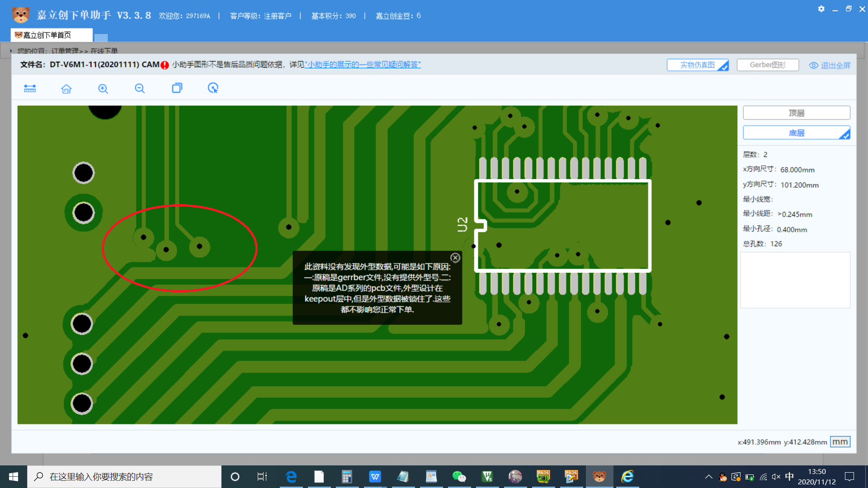Image resolution: width=868 pixels, height=488 pixels.
Task: Open Cortana circle on taskbar
Action: pyautogui.click(x=235, y=477)
